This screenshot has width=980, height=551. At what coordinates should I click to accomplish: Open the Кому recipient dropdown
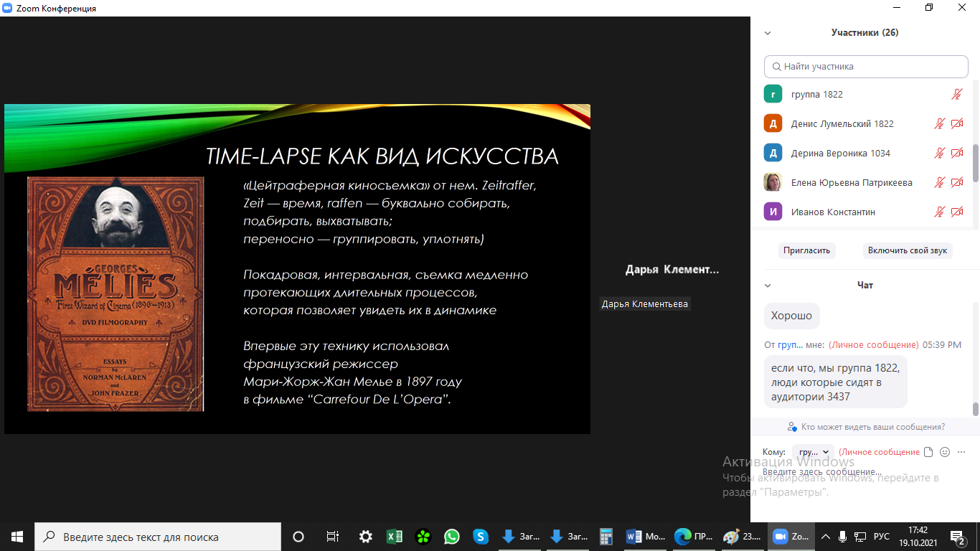coord(814,452)
